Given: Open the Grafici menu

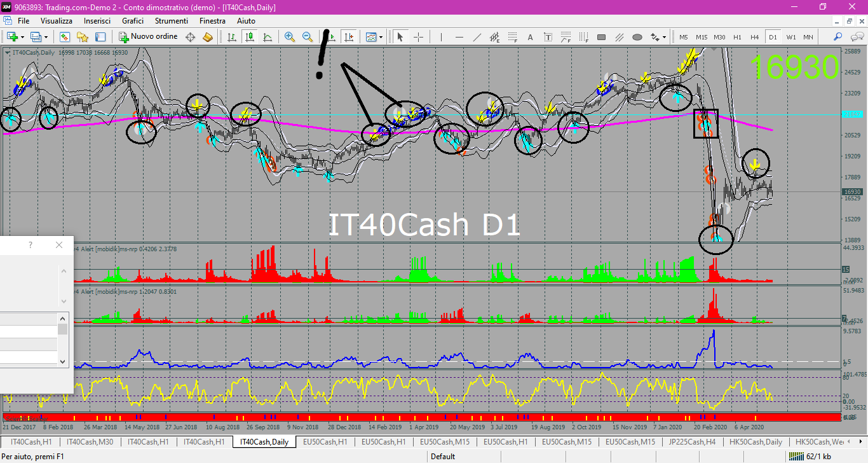Looking at the screenshot, I should tap(133, 21).
